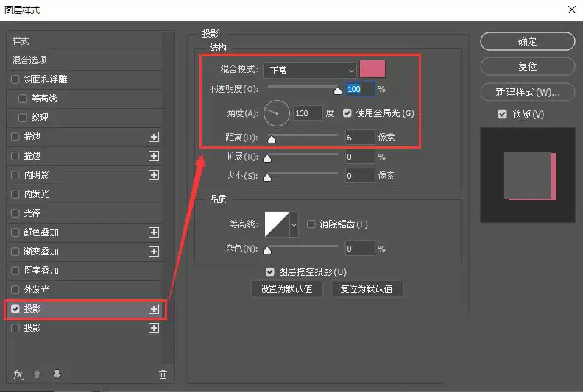The width and height of the screenshot is (583, 392).
Task: Click the 设置为默认值 button
Action: 286,289
